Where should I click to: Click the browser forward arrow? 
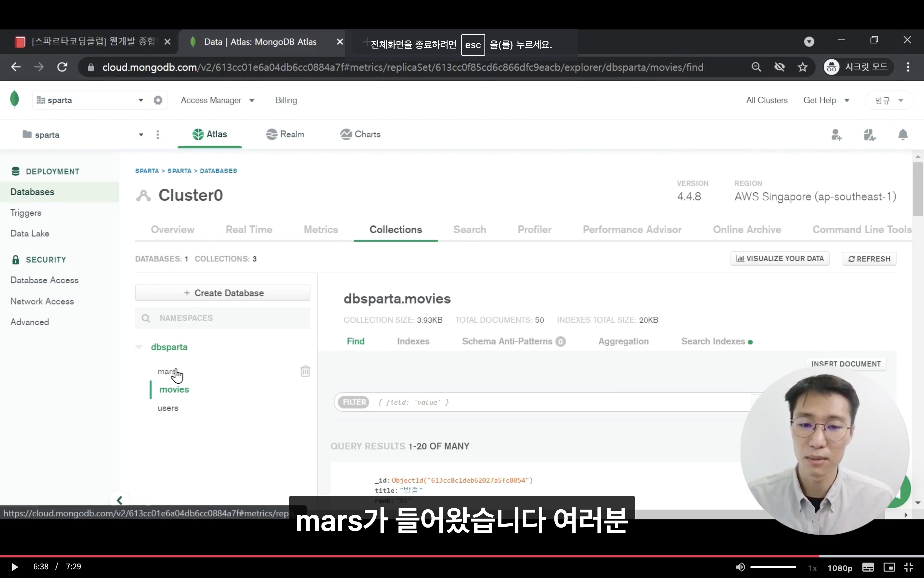(39, 67)
